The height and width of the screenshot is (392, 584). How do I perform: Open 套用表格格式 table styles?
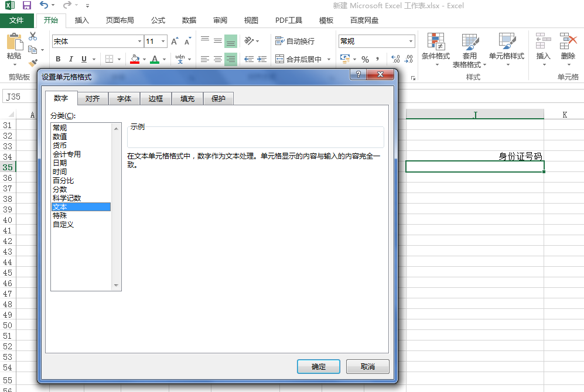tap(470, 50)
